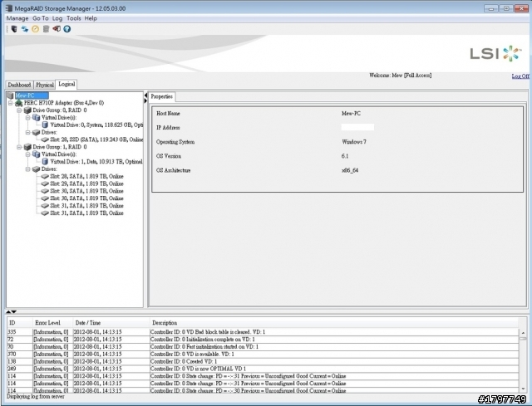This screenshot has width=532, height=406.
Task: Click the ID column header in log
Action: click(x=20, y=323)
